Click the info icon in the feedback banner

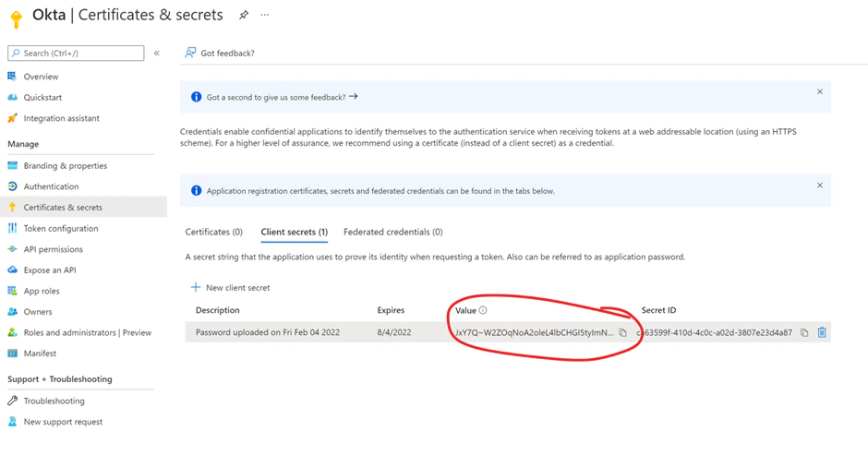[x=196, y=97]
